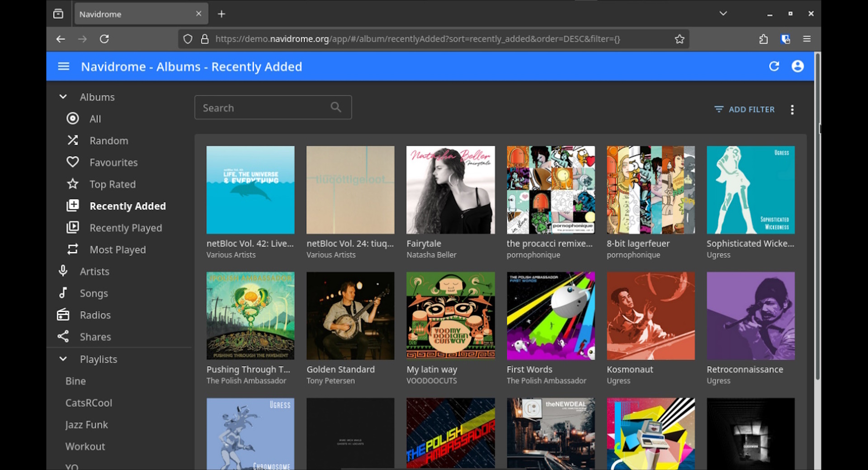Open Favourites with the heart icon
This screenshot has height=470, width=868.
(73, 162)
